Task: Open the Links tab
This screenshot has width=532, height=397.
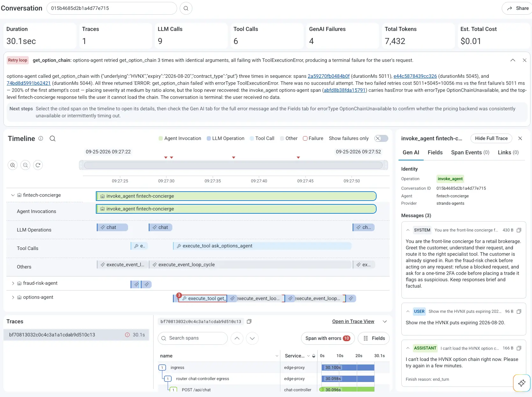Action: coord(508,152)
